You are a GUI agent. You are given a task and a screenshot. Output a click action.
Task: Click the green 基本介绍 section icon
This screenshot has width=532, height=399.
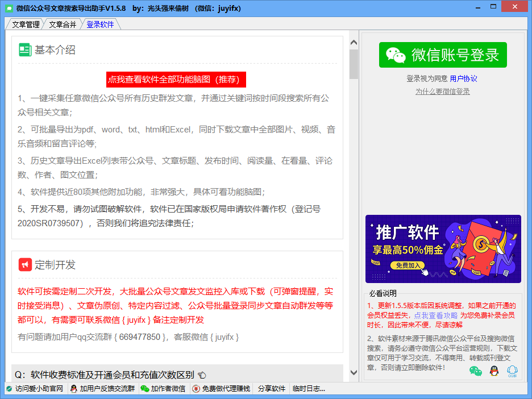point(25,50)
